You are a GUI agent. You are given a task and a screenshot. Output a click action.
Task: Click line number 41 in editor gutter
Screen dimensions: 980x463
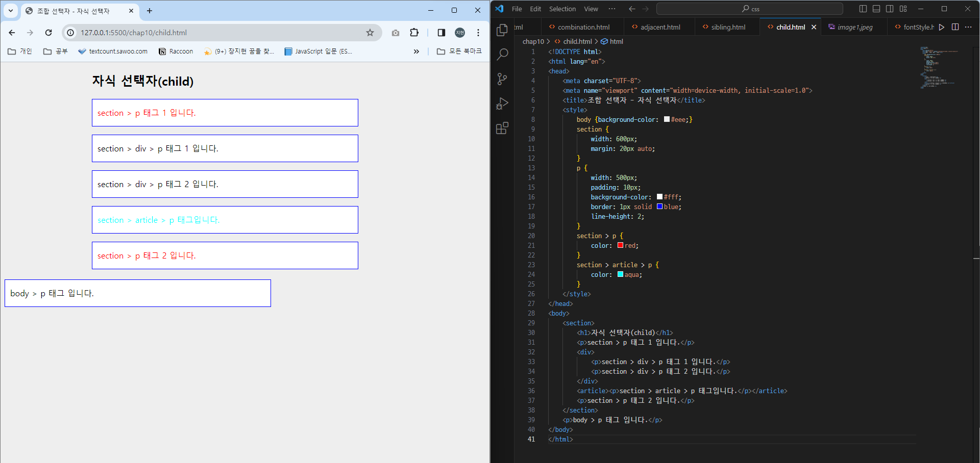531,439
